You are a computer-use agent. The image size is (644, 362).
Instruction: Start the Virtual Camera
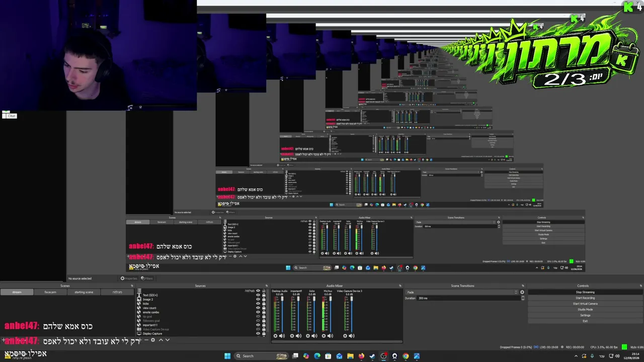coord(585,304)
